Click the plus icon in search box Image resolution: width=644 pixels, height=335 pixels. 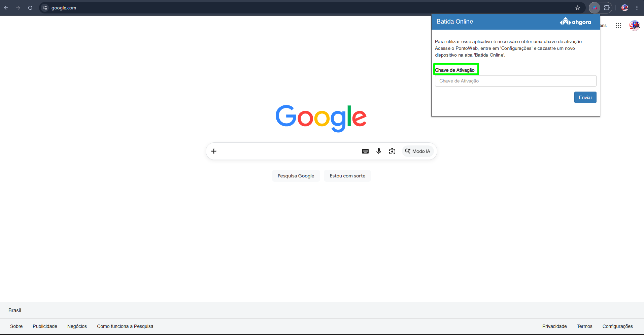pos(214,151)
